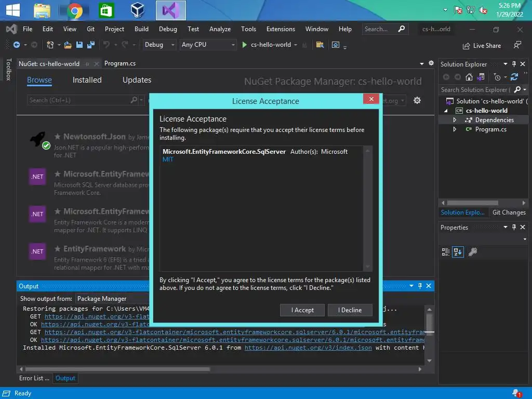Click Pending Changes Filter clock icon
532x399 pixels.
point(497,77)
